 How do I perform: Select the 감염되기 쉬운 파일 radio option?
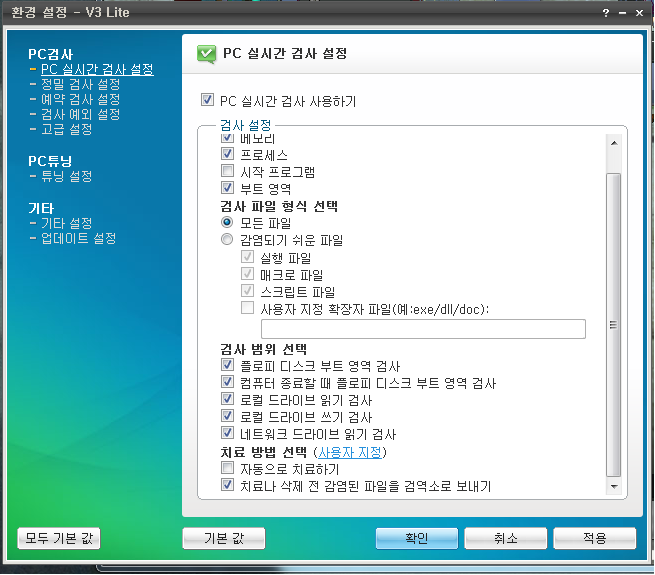click(227, 239)
